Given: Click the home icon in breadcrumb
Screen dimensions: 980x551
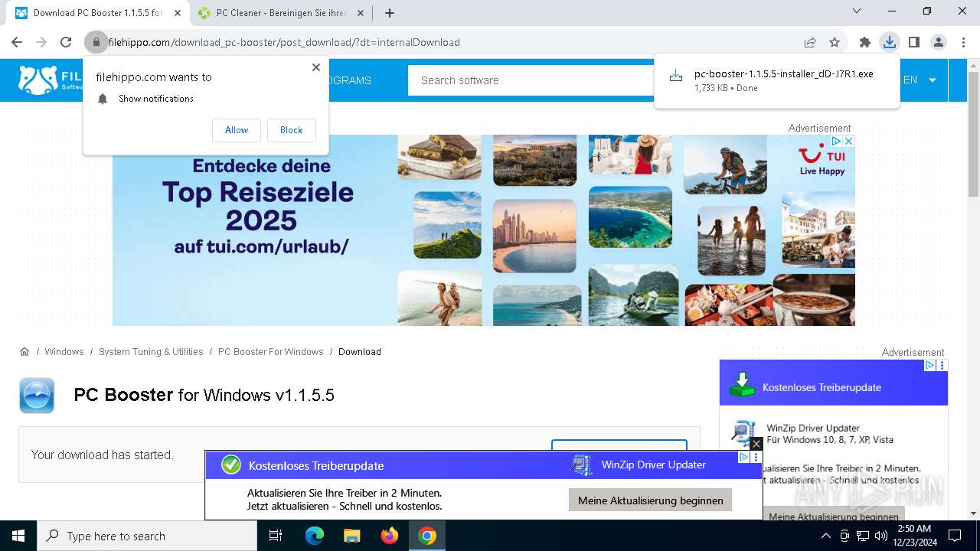Looking at the screenshot, I should [24, 351].
